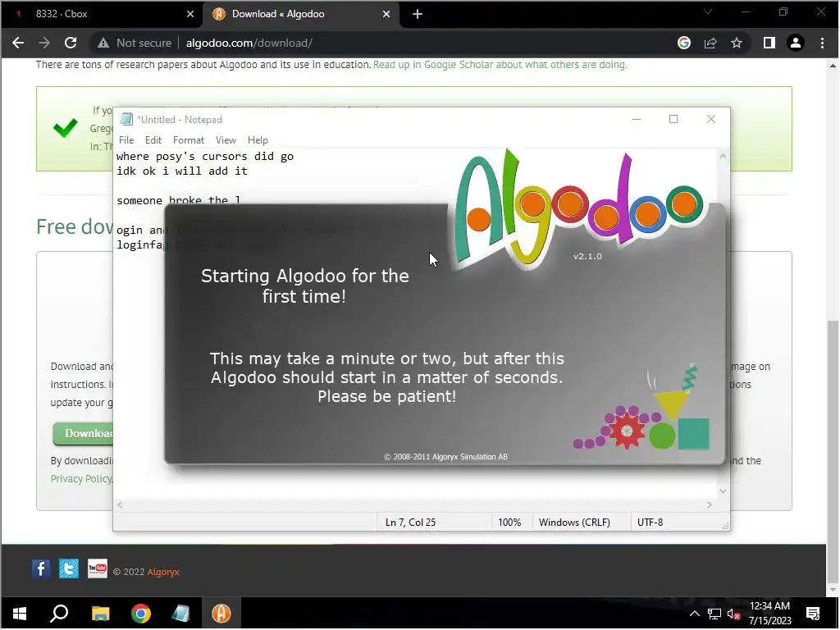Open Algoryx Twitter page icon
This screenshot has height=630, width=840.
[x=69, y=569]
